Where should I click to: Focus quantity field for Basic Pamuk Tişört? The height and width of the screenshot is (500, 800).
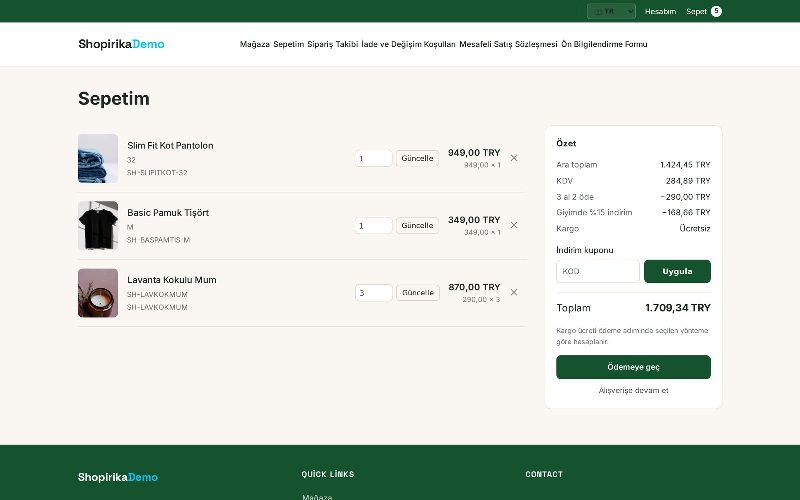click(x=373, y=226)
